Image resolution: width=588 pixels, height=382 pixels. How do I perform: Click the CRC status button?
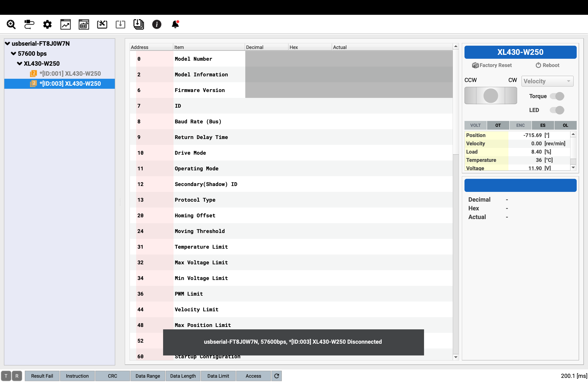[112, 376]
